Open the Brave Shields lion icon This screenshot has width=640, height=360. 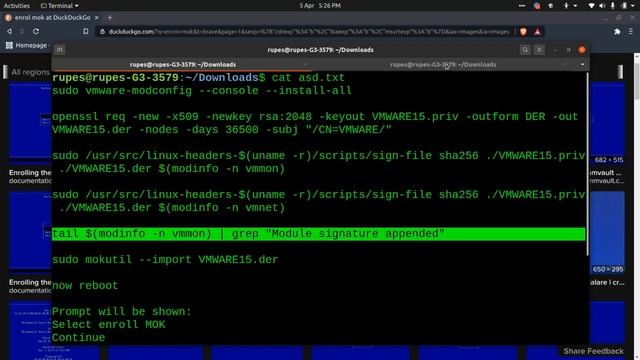click(523, 31)
